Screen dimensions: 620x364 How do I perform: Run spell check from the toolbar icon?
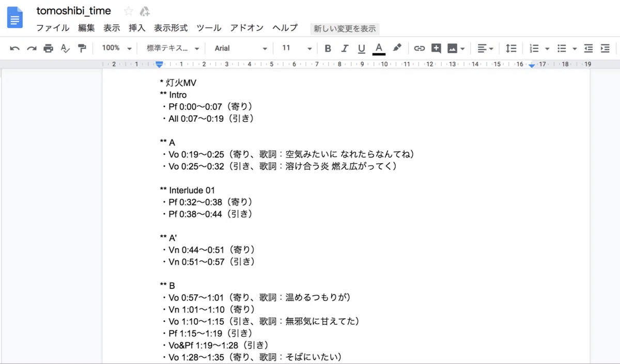65,49
